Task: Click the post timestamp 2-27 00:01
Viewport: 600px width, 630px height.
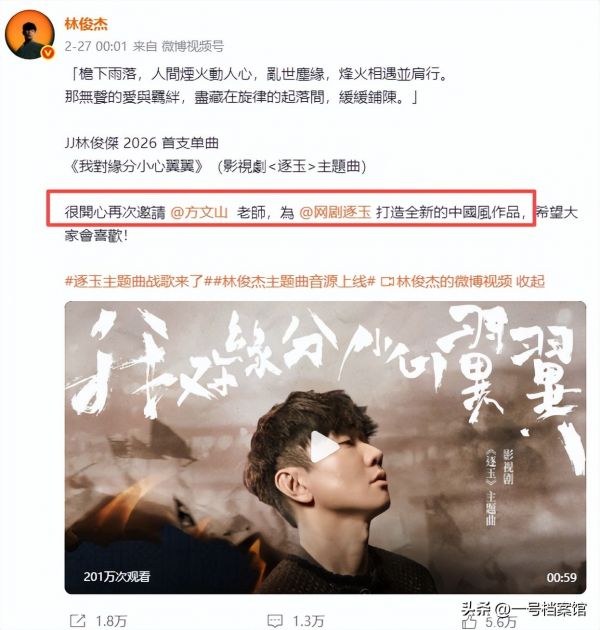Action: [96, 47]
